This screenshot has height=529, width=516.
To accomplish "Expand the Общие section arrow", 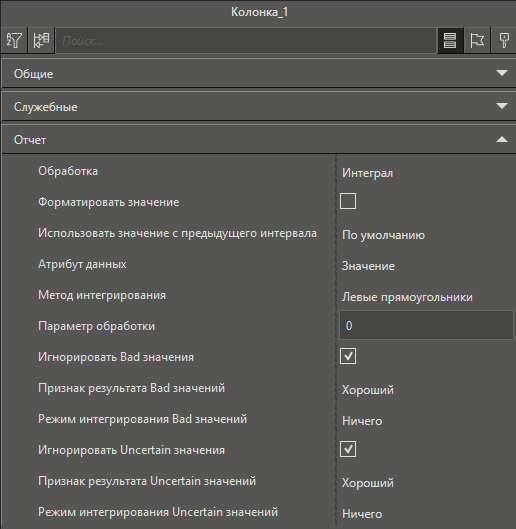I will (x=502, y=73).
